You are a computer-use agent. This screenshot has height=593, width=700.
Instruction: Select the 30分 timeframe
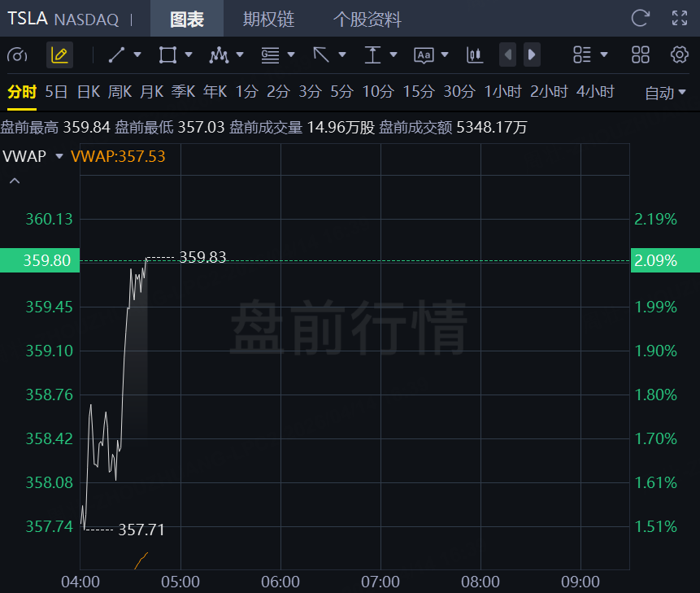pos(459,92)
